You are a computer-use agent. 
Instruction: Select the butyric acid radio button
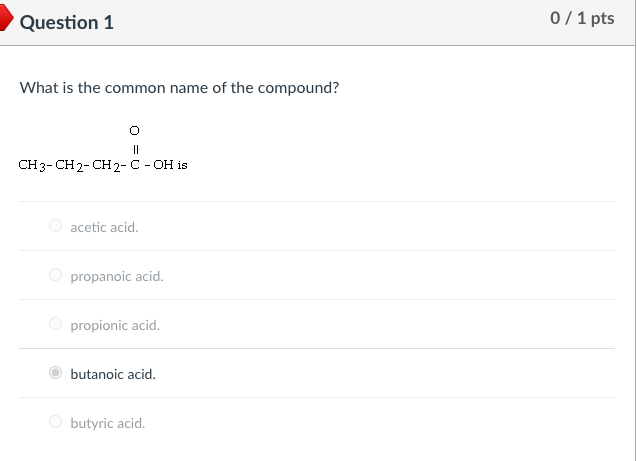click(x=55, y=422)
